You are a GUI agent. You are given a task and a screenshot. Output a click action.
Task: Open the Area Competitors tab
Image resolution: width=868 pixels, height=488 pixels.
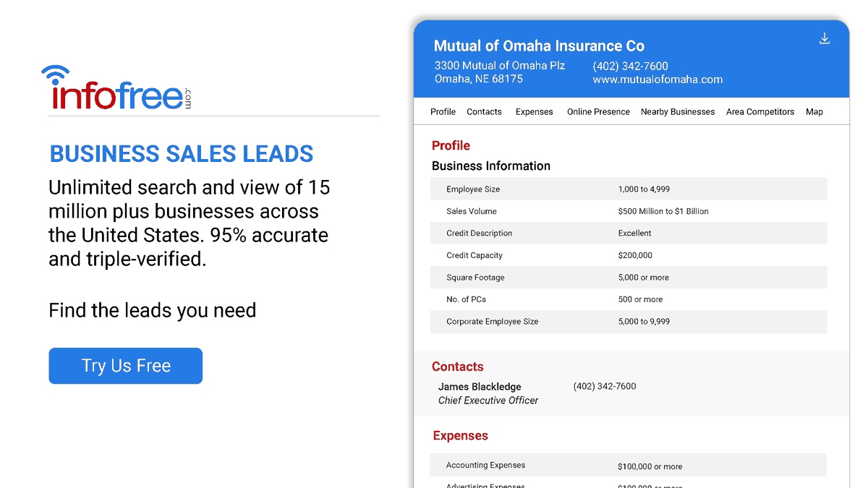click(759, 111)
